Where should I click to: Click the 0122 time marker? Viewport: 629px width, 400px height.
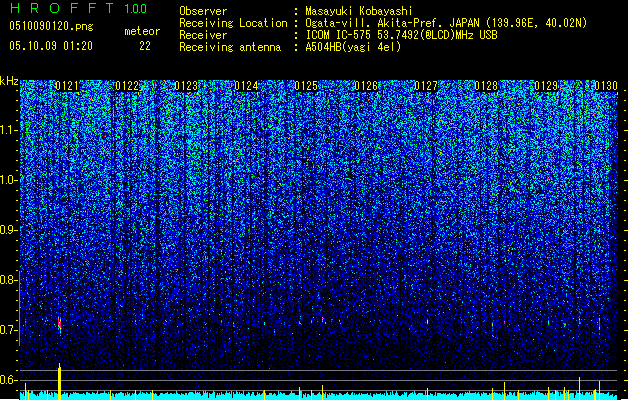pyautogui.click(x=127, y=86)
